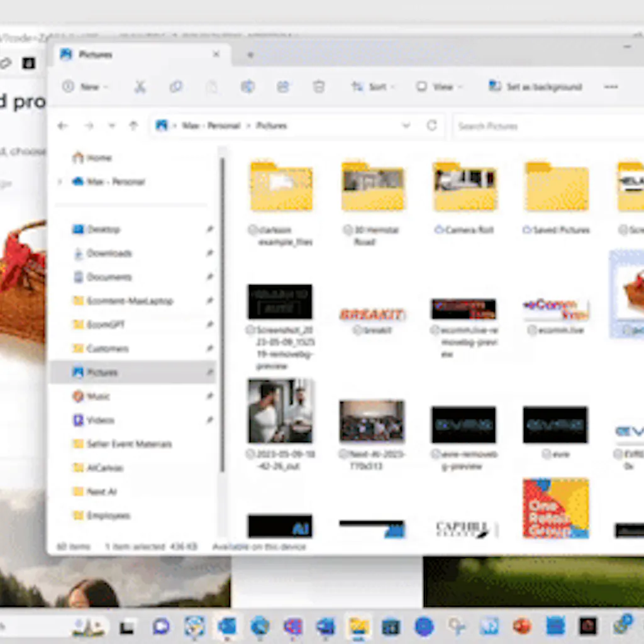Select Downloads in the navigation pane
Image resolution: width=644 pixels, height=644 pixels.
coord(109,253)
